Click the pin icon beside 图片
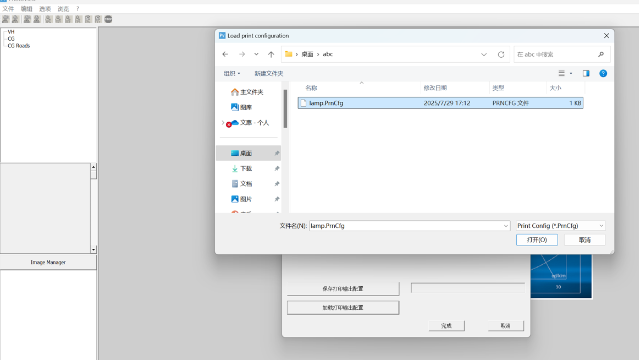This screenshot has width=640, height=360. (x=277, y=199)
